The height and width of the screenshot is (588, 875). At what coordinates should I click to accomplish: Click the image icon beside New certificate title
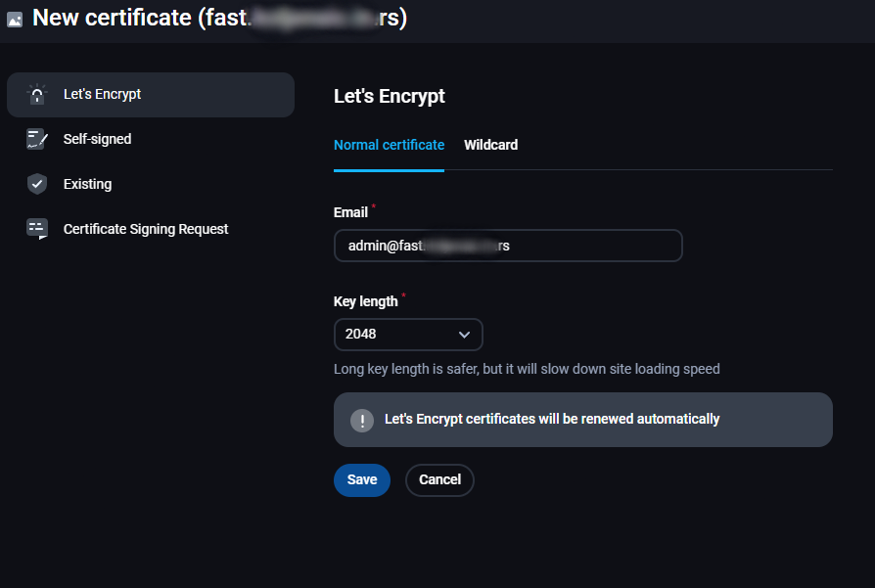15,21
